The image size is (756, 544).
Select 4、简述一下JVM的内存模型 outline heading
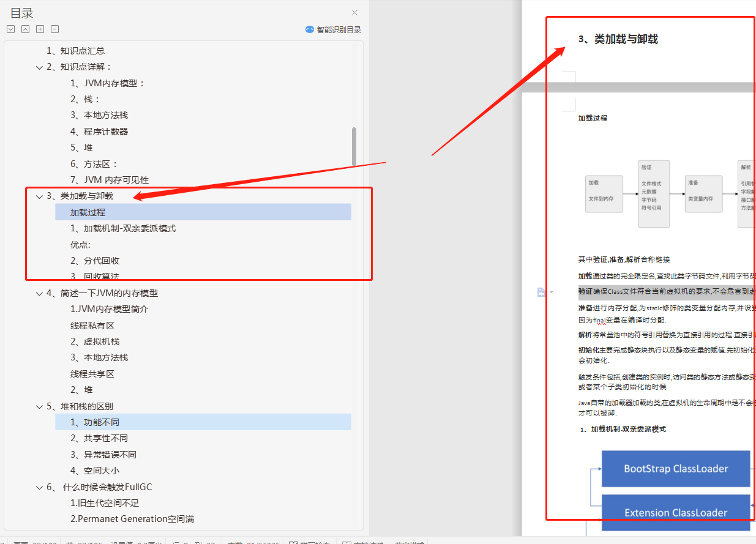(x=103, y=293)
